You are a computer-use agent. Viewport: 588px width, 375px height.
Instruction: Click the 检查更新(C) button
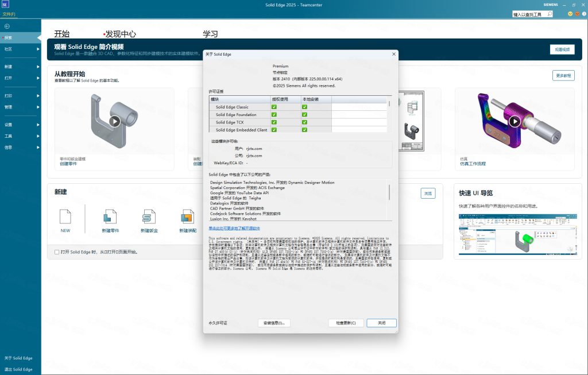coord(346,323)
